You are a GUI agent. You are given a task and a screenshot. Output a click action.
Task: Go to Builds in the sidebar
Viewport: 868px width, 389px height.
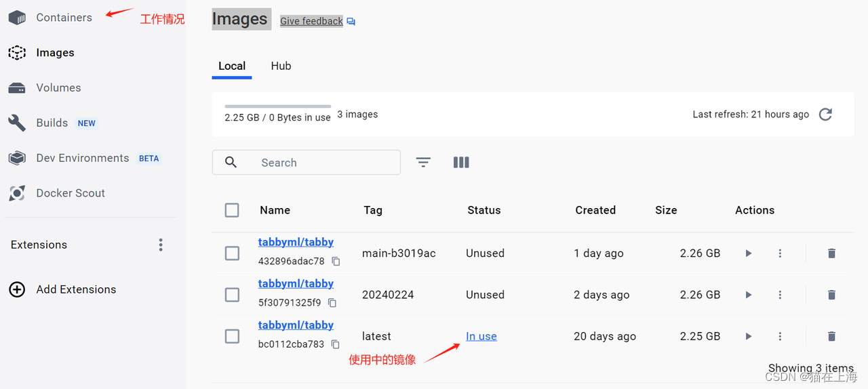52,123
